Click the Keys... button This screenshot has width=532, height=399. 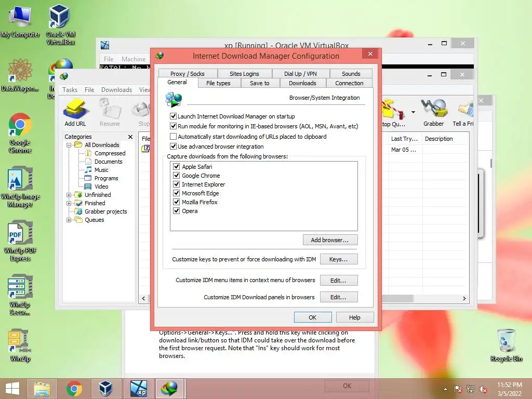(x=338, y=259)
